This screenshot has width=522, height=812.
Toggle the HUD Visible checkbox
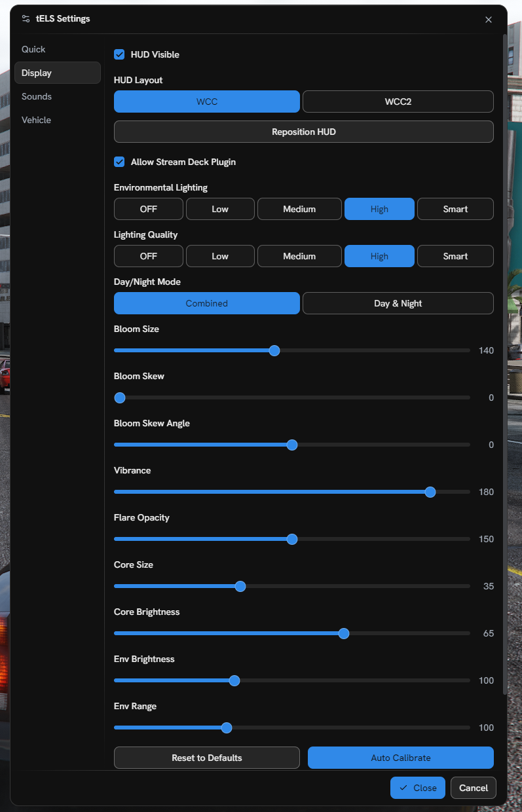pyautogui.click(x=119, y=54)
